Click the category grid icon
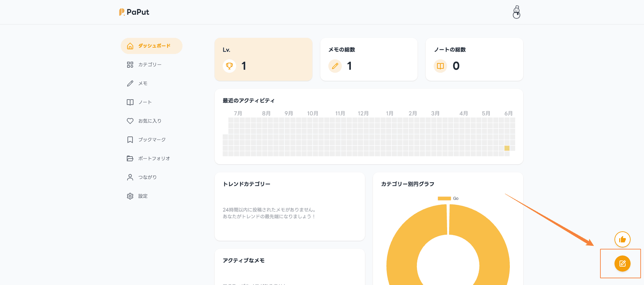644x285 pixels. point(130,65)
